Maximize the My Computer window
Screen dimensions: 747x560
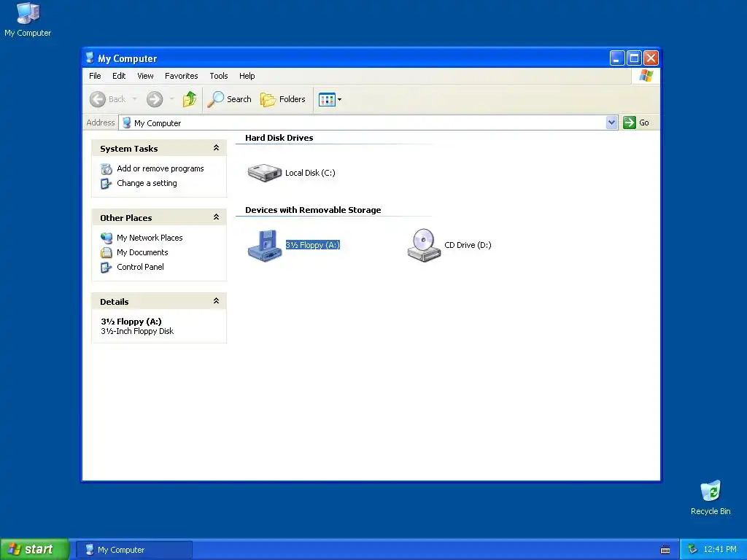click(x=634, y=58)
